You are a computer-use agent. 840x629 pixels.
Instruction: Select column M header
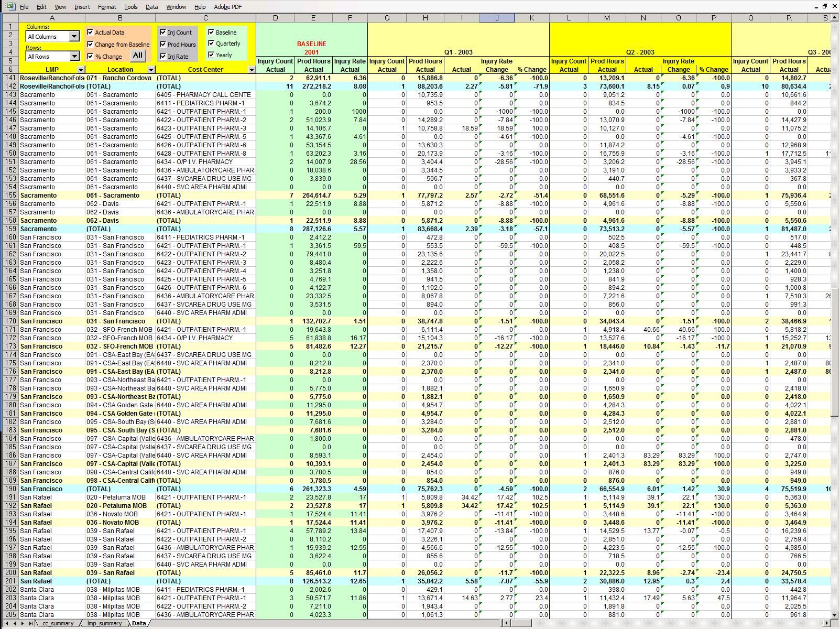pos(607,18)
